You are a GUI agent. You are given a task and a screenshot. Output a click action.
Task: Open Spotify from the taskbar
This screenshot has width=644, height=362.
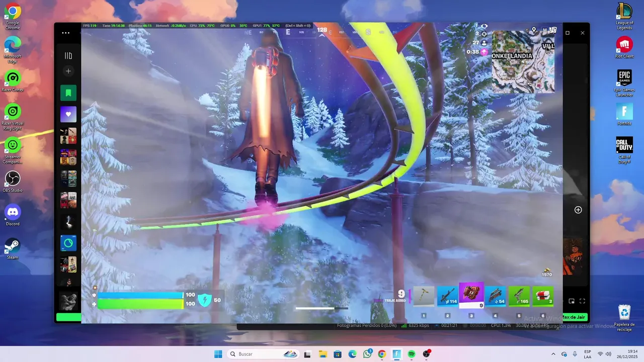coord(412,354)
